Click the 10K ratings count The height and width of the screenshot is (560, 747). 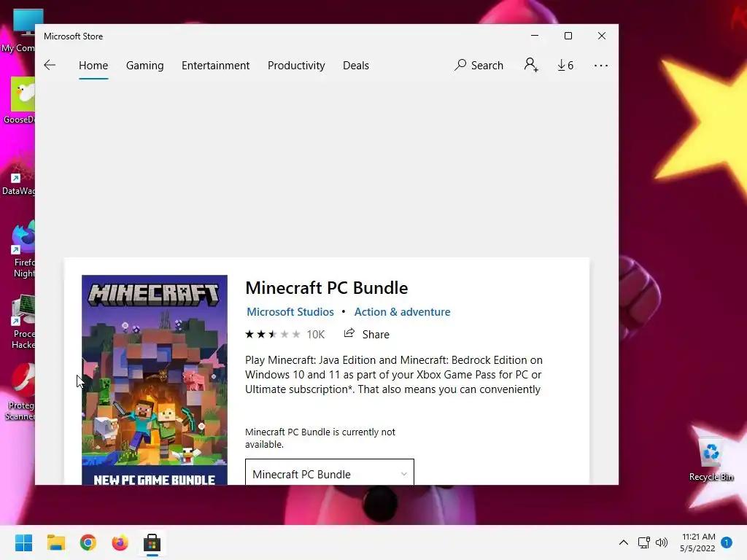click(x=315, y=335)
